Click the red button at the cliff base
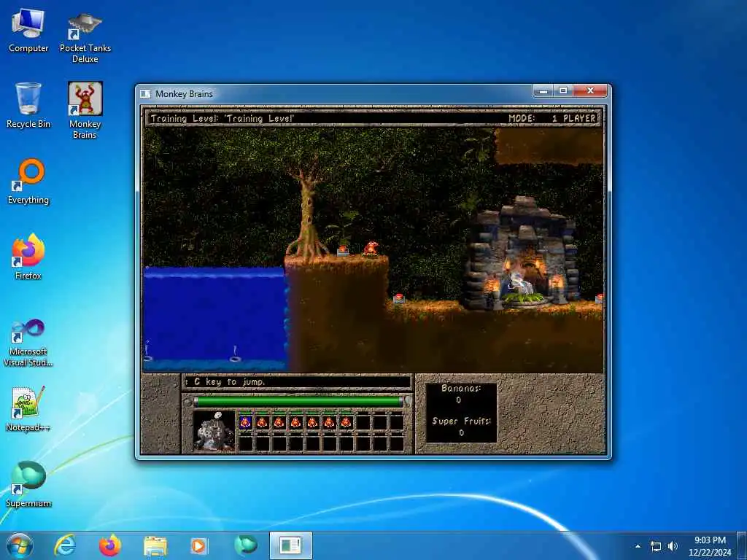747x560 pixels. 399,298
